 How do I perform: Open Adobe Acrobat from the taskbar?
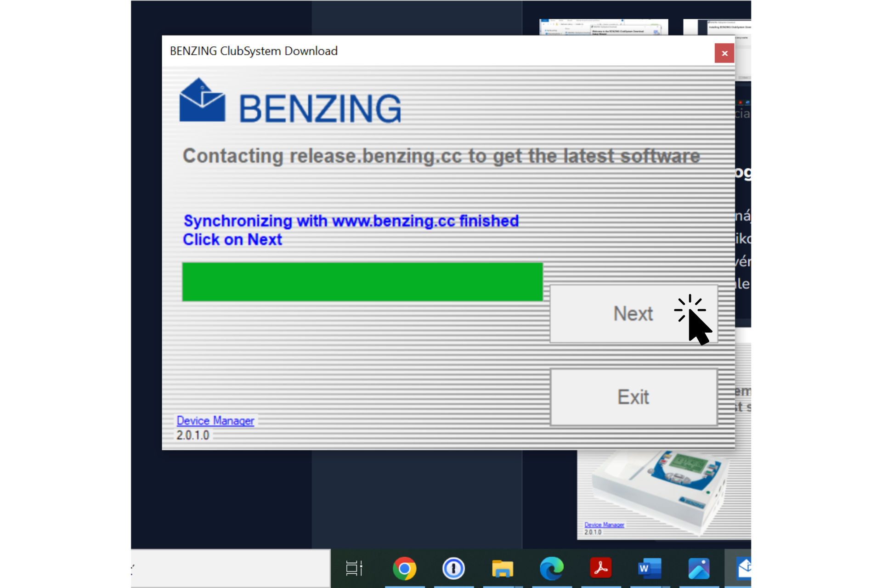[601, 568]
